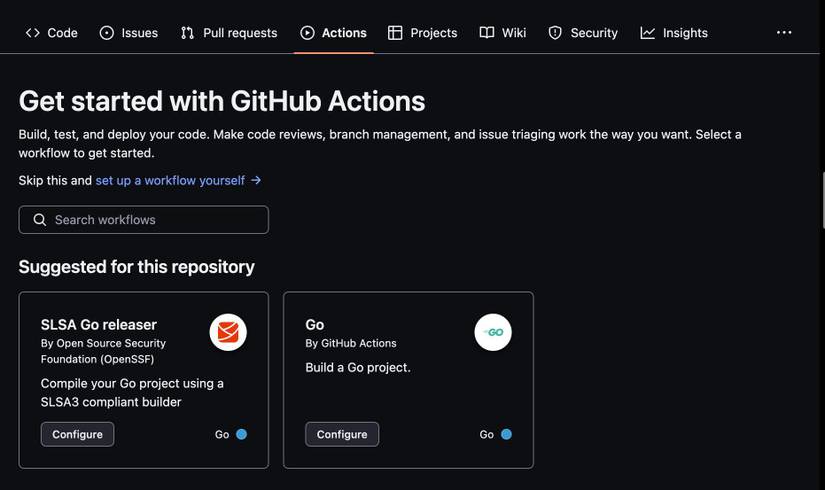The width and height of the screenshot is (825, 490).
Task: Open the Pull requests tab
Action: pyautogui.click(x=229, y=33)
